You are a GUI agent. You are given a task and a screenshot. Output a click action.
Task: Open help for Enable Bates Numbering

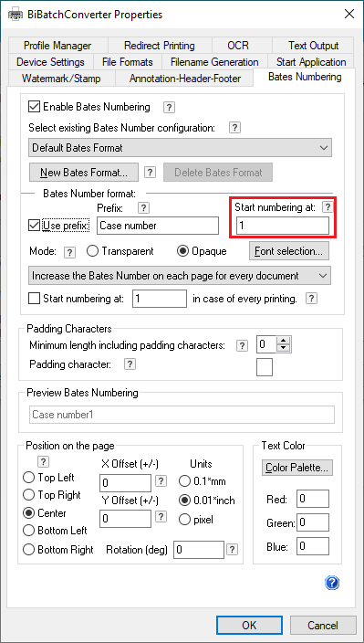tap(169, 108)
